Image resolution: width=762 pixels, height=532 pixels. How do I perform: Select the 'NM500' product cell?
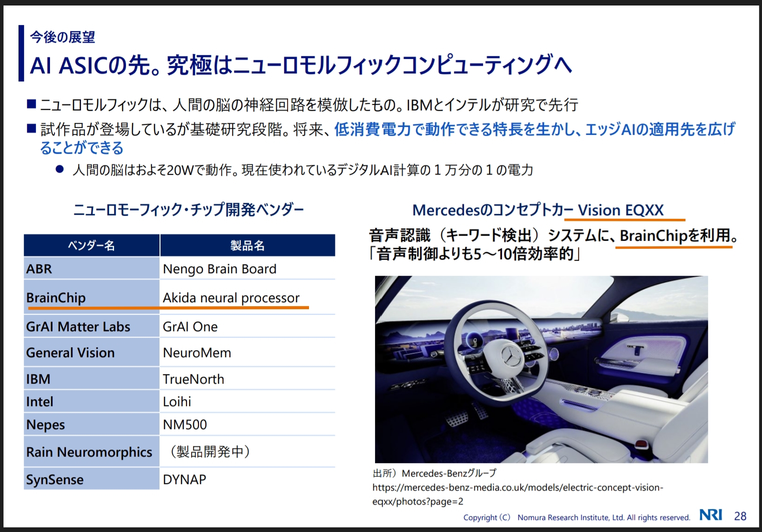pos(247,424)
